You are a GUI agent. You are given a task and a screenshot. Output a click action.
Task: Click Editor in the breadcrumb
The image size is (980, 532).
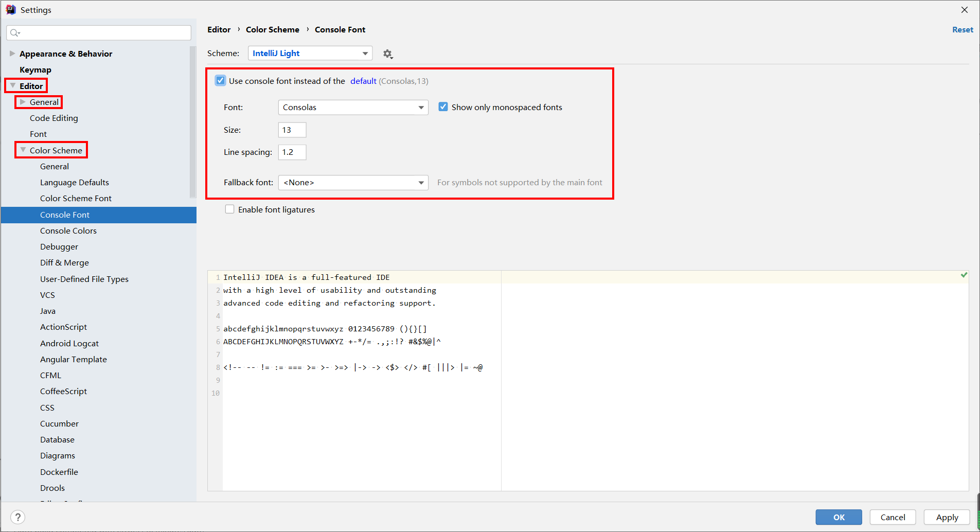tap(219, 30)
